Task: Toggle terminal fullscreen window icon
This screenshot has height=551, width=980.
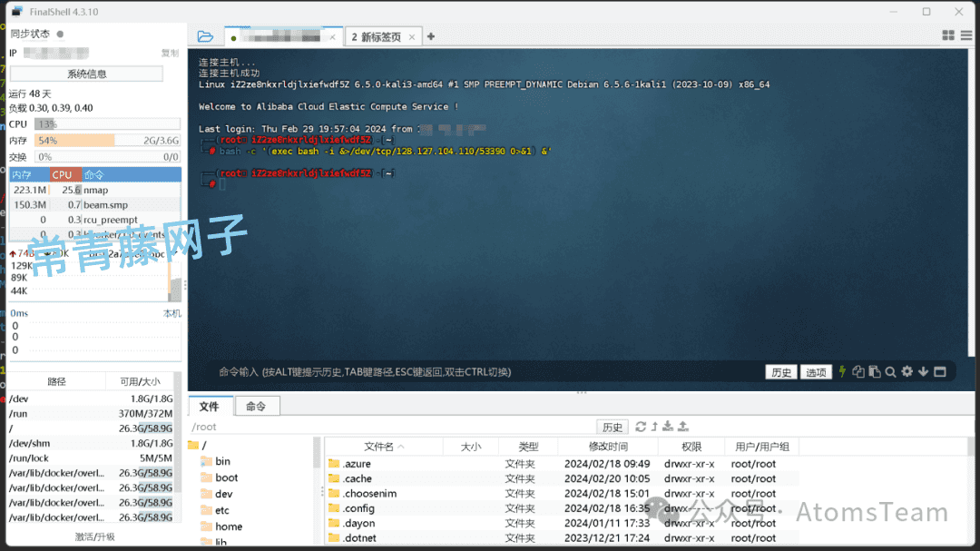Action: pyautogui.click(x=939, y=372)
